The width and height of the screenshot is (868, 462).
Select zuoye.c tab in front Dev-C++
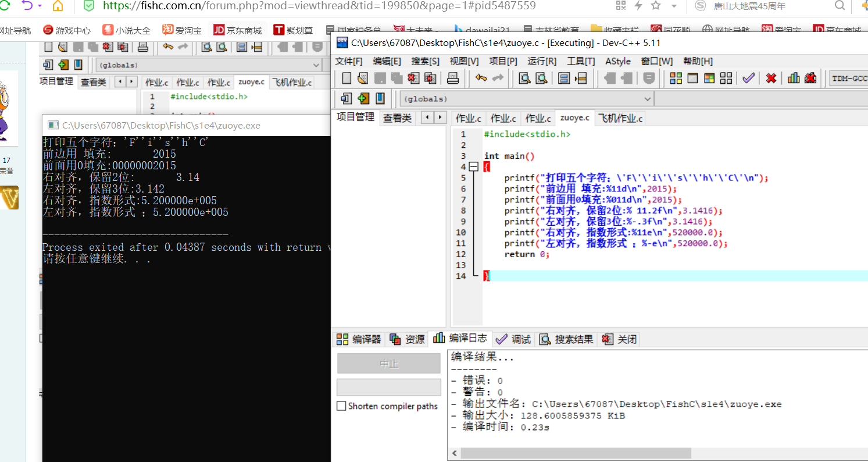(574, 118)
